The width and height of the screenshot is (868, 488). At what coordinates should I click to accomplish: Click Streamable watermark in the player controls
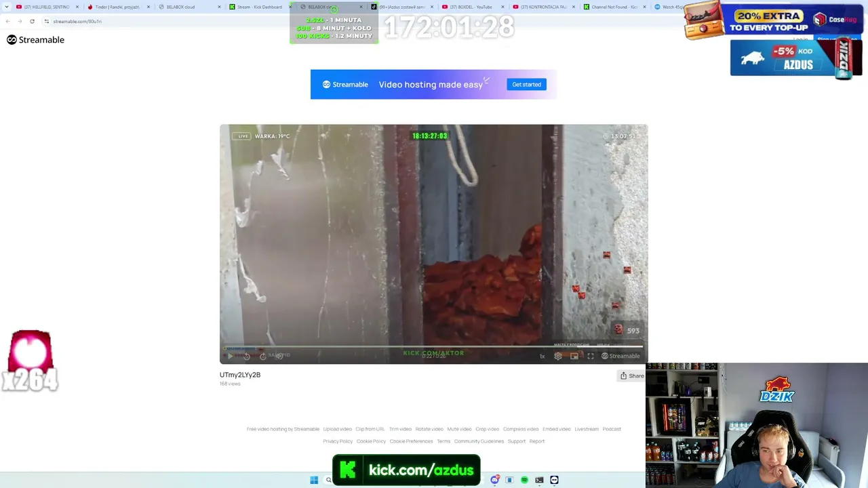pos(620,356)
